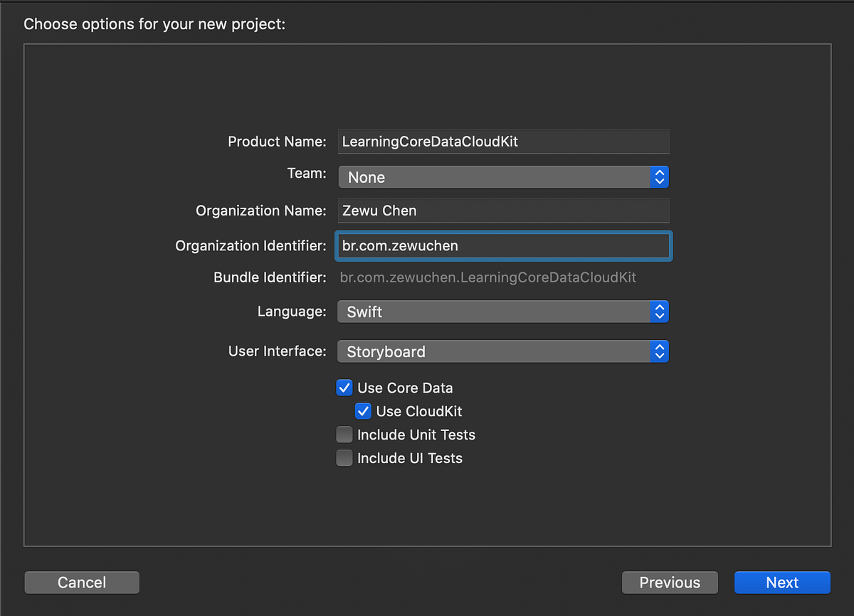Click the grayed Bundle Identifier text
Image resolution: width=854 pixels, height=616 pixels.
click(488, 277)
